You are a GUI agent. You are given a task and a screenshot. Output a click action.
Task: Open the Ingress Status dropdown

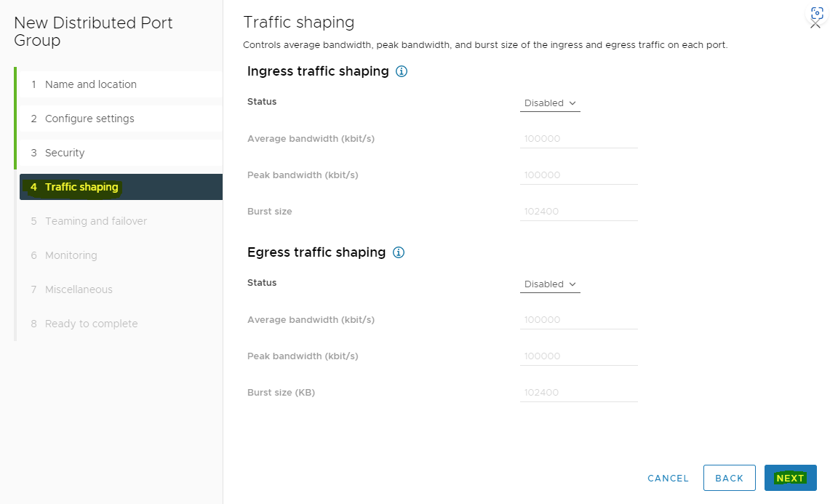550,103
